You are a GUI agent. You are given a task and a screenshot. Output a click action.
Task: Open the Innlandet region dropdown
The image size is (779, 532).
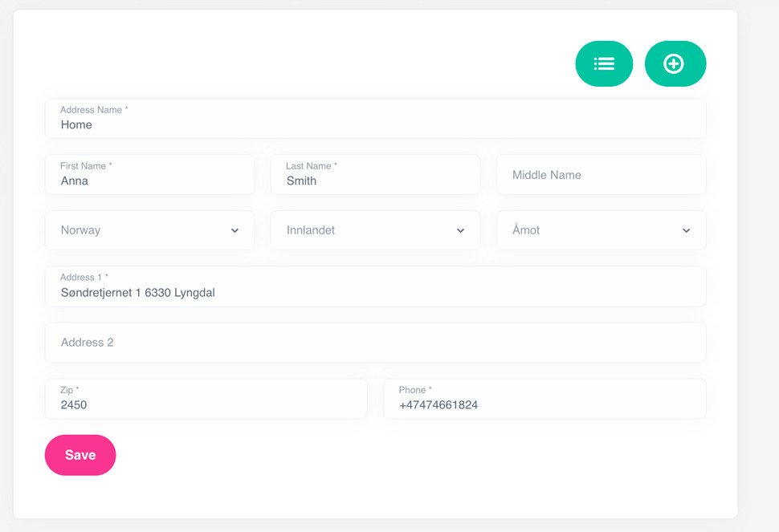pos(375,230)
